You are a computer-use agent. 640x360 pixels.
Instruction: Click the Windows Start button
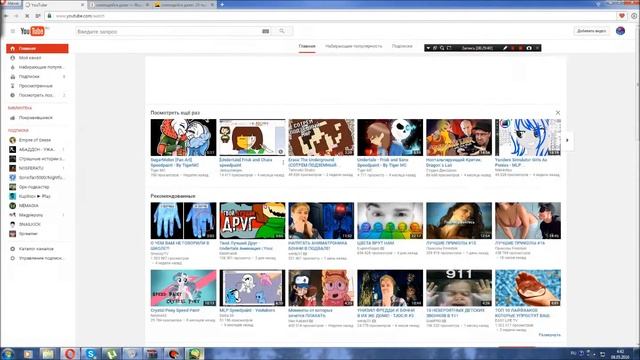pos(8,353)
